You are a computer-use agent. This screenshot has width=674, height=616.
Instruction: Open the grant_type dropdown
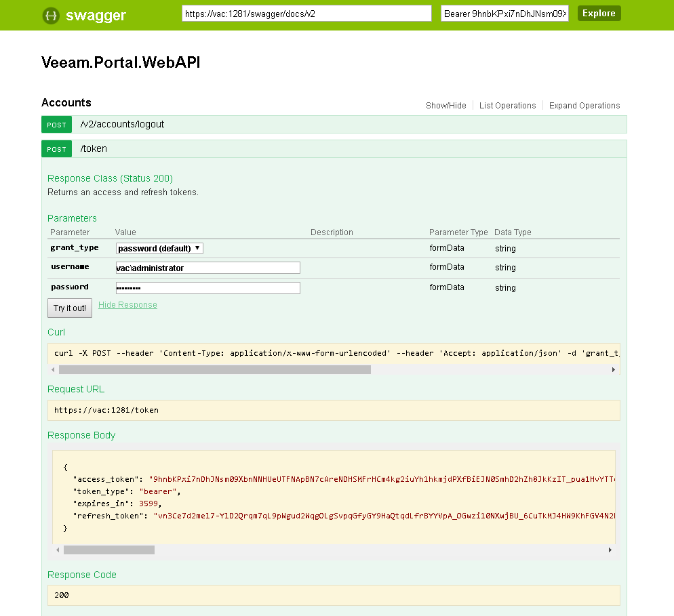tap(159, 249)
